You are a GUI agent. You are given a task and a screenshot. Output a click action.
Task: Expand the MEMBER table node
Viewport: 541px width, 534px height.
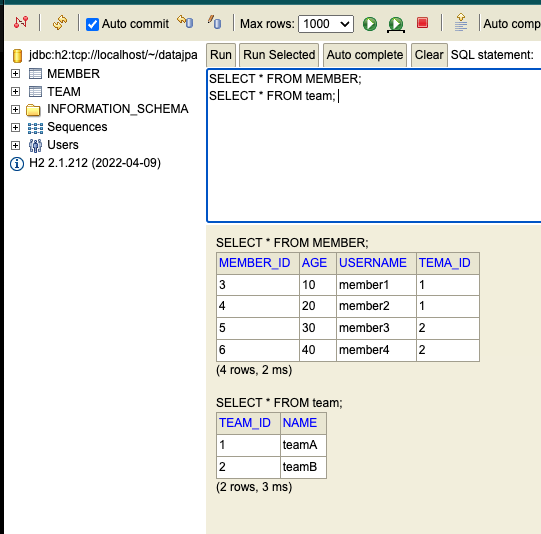pyautogui.click(x=15, y=73)
